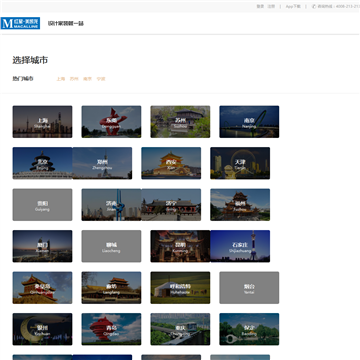The width and height of the screenshot is (360, 360).
Task: Choose 南京 in hot cities list
Action: click(x=87, y=79)
